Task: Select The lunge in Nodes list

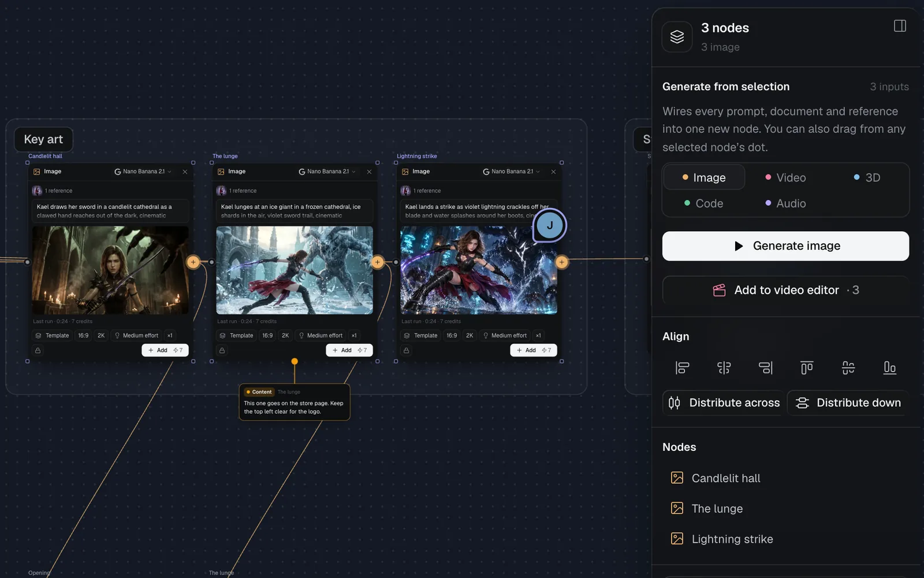Action: (785, 509)
